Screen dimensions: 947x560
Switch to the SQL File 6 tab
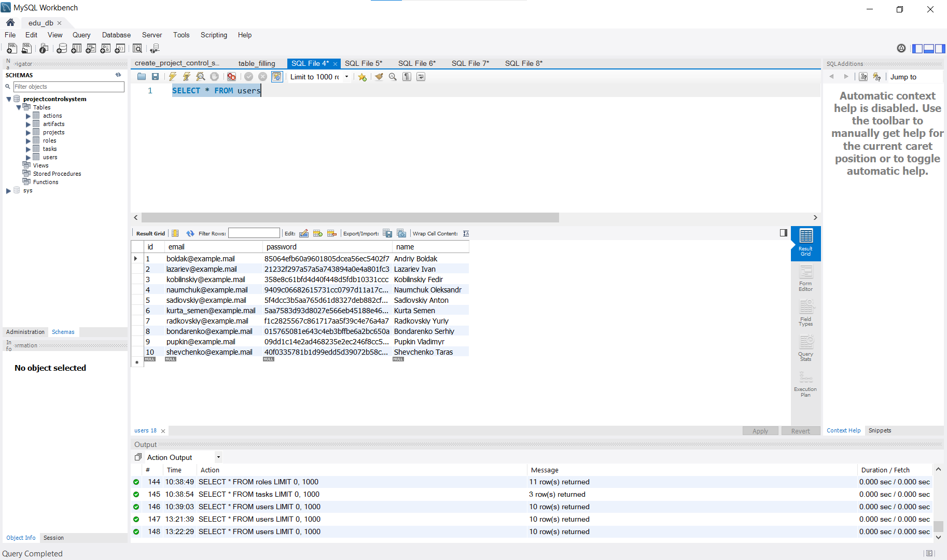click(416, 63)
